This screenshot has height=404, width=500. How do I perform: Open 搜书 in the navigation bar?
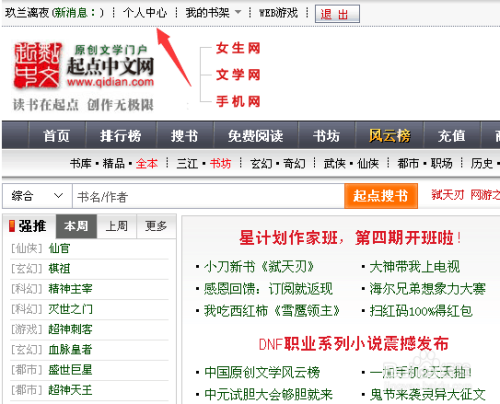184,136
